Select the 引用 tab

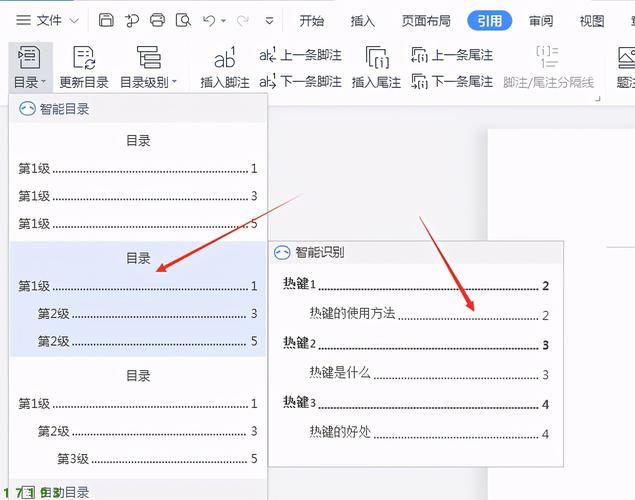click(x=490, y=21)
